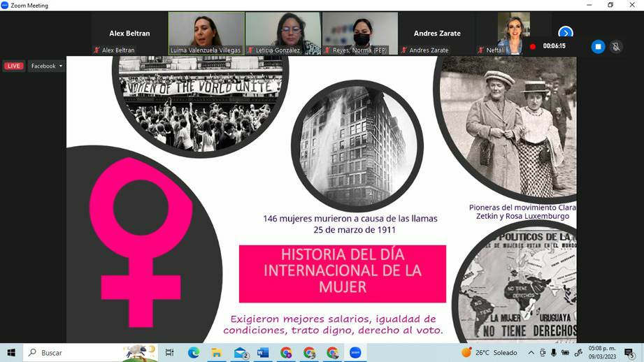Click the recording timer 00:06:15
This screenshot has width=644, height=362.
[554, 46]
